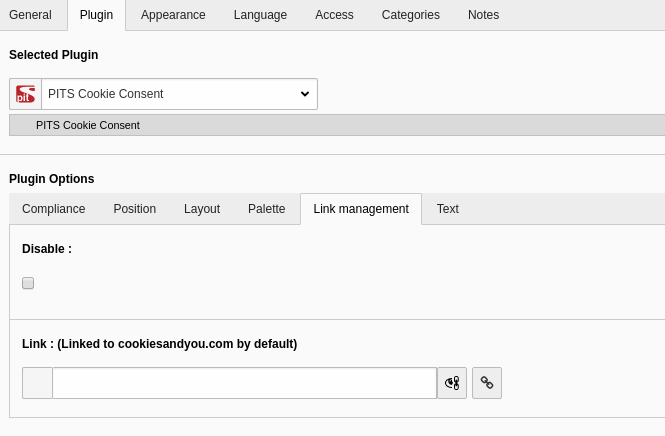This screenshot has height=436, width=665.
Task: Switch to the General tab
Action: coord(30,15)
